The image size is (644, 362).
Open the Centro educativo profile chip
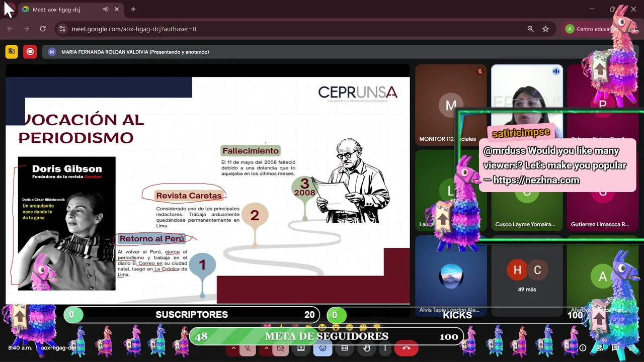point(591,29)
